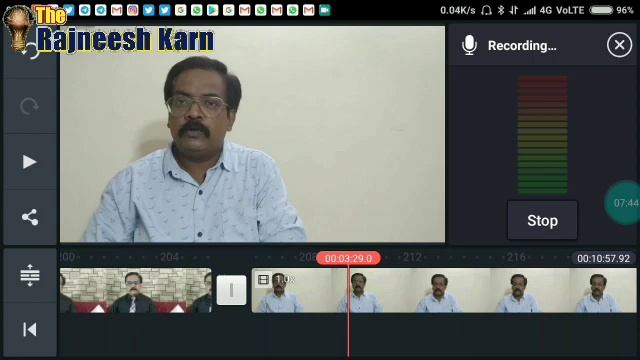The width and height of the screenshot is (640, 360).
Task: Toggle the timeline expand/collapse icon
Action: tap(30, 275)
